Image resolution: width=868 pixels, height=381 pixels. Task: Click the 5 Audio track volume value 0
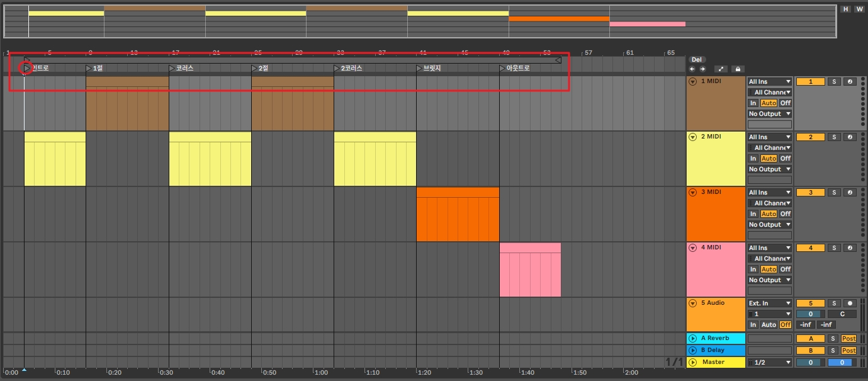coord(810,314)
